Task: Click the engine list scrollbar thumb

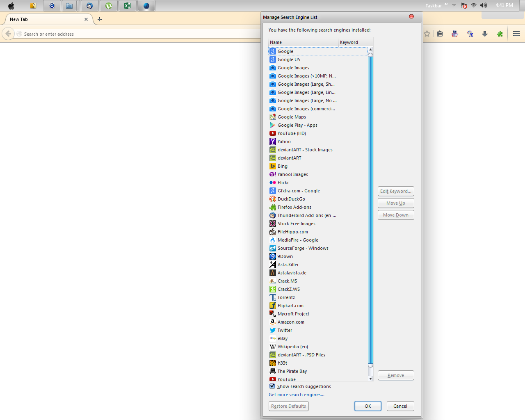Action: point(370,209)
